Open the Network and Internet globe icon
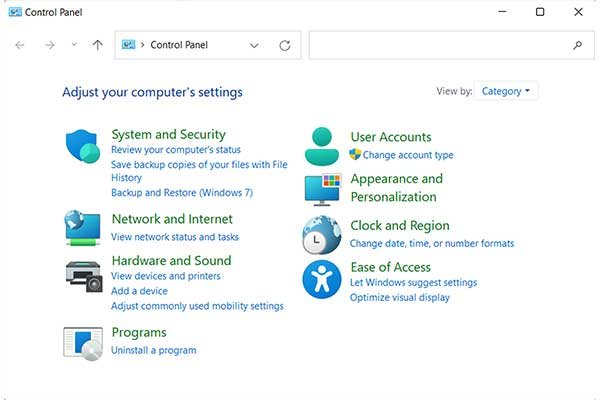600x400 pixels. coord(83,227)
